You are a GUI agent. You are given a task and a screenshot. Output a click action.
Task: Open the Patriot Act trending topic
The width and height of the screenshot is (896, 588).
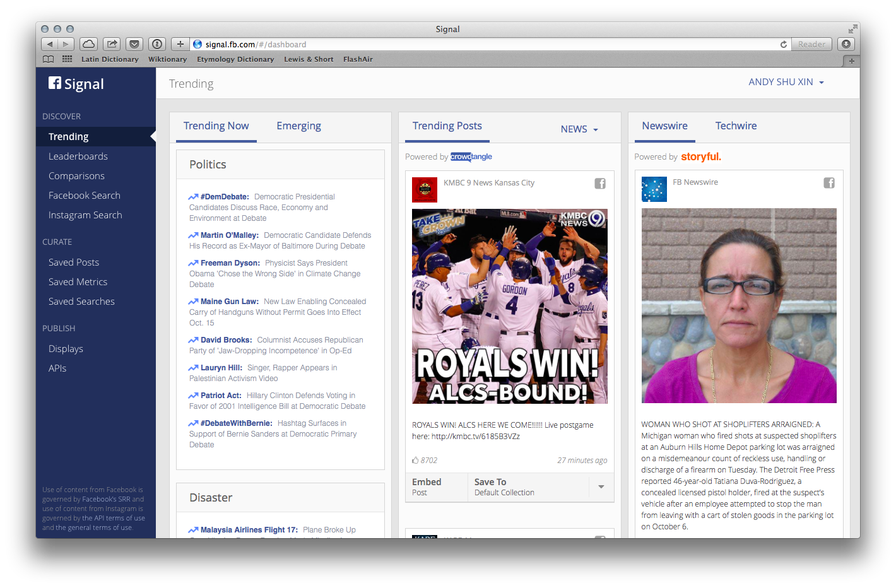221,396
